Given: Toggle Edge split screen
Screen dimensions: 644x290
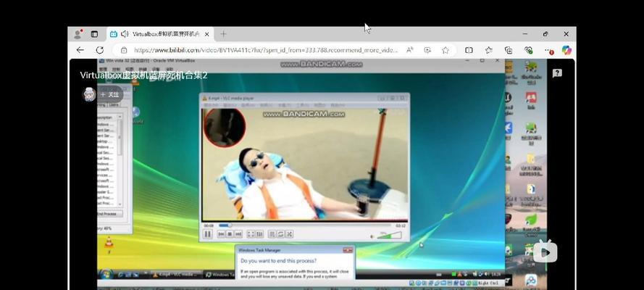Looking at the screenshot, I should 469,50.
